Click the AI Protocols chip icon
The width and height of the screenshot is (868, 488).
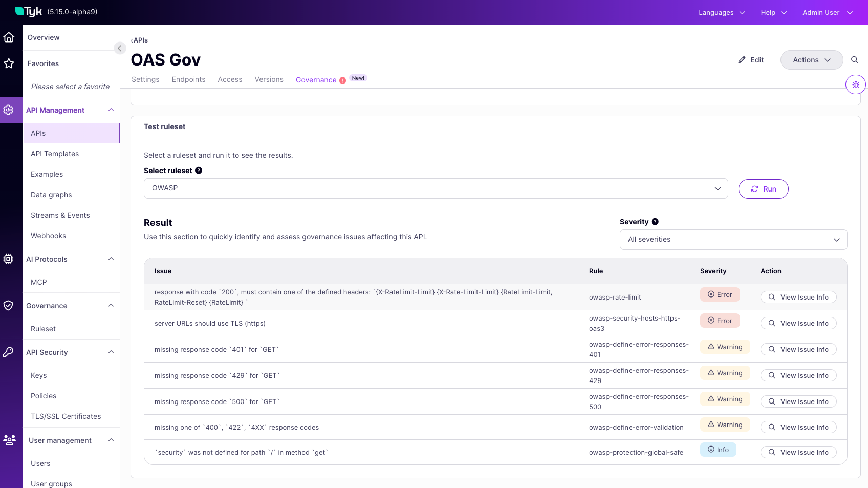pyautogui.click(x=9, y=259)
